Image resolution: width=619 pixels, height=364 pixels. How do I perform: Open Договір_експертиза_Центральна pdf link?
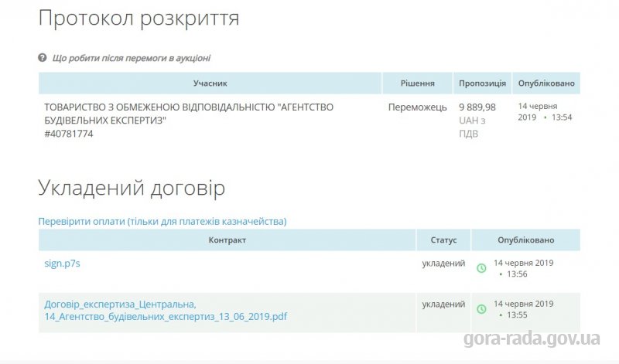click(166, 311)
